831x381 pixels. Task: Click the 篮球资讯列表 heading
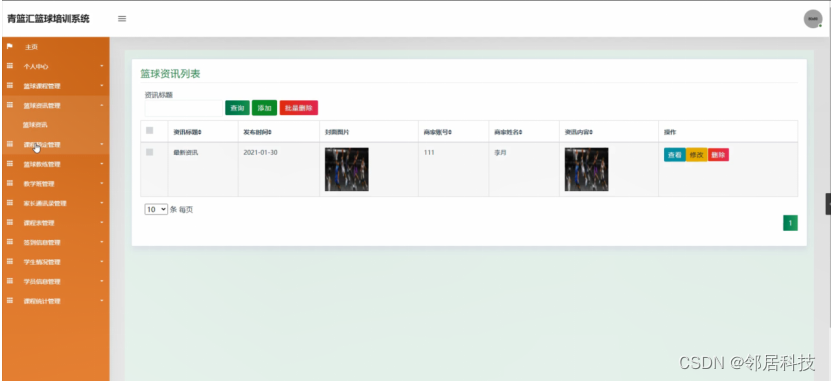point(170,74)
